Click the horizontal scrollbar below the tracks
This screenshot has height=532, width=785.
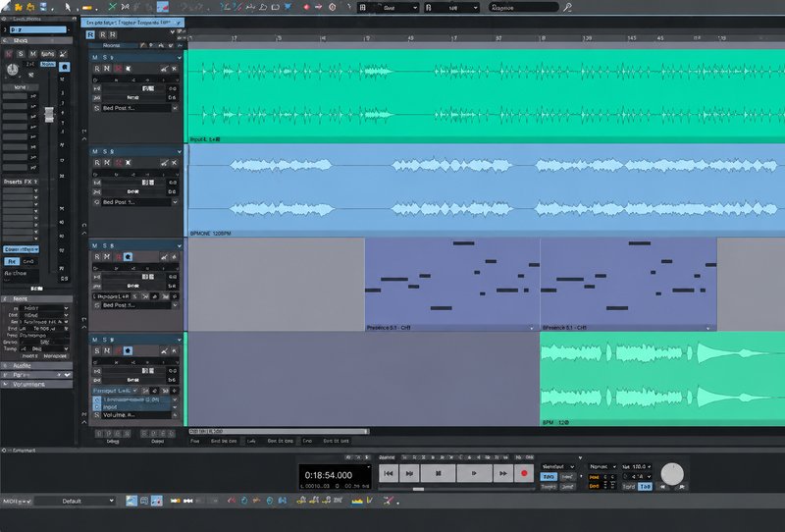click(279, 431)
